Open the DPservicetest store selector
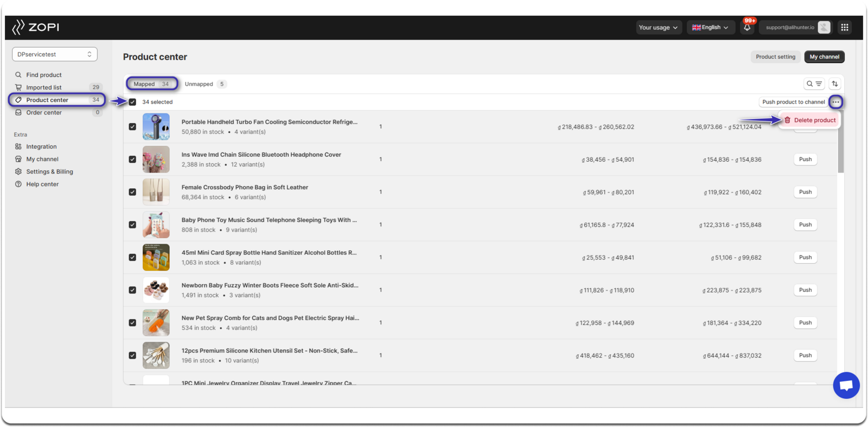The height and width of the screenshot is (427, 868). tap(55, 54)
